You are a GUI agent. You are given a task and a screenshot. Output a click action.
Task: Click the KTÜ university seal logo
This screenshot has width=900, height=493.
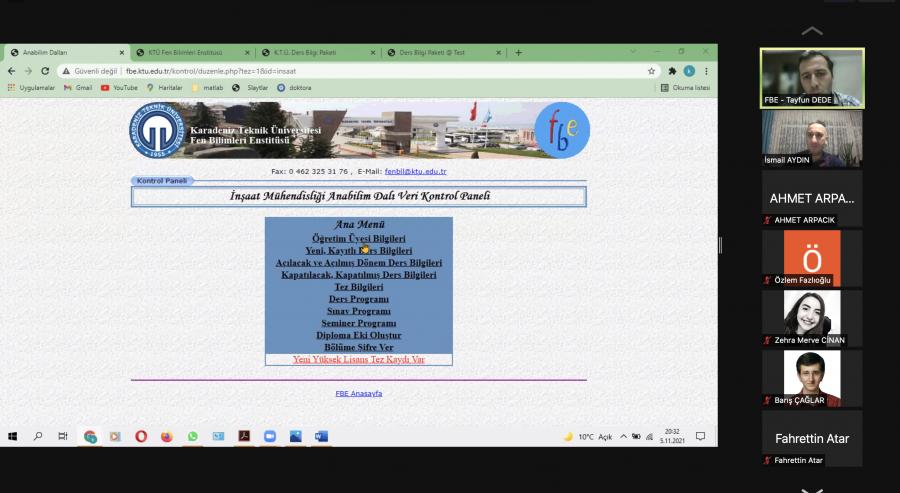(157, 130)
